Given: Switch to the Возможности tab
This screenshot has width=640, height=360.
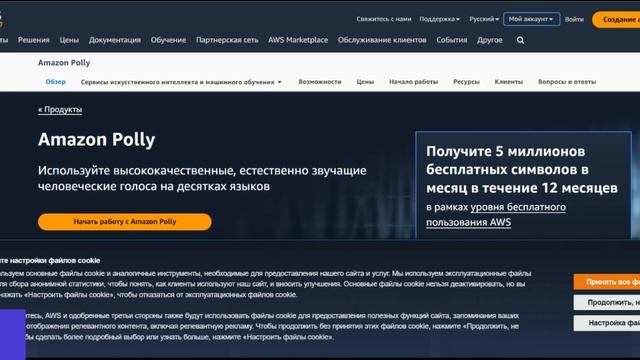Looking at the screenshot, I should click(x=320, y=82).
